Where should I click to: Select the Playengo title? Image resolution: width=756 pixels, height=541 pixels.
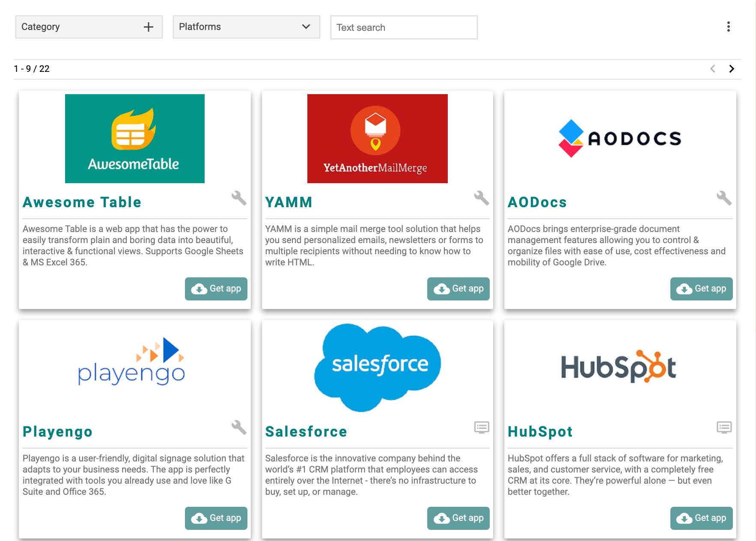pyautogui.click(x=58, y=431)
